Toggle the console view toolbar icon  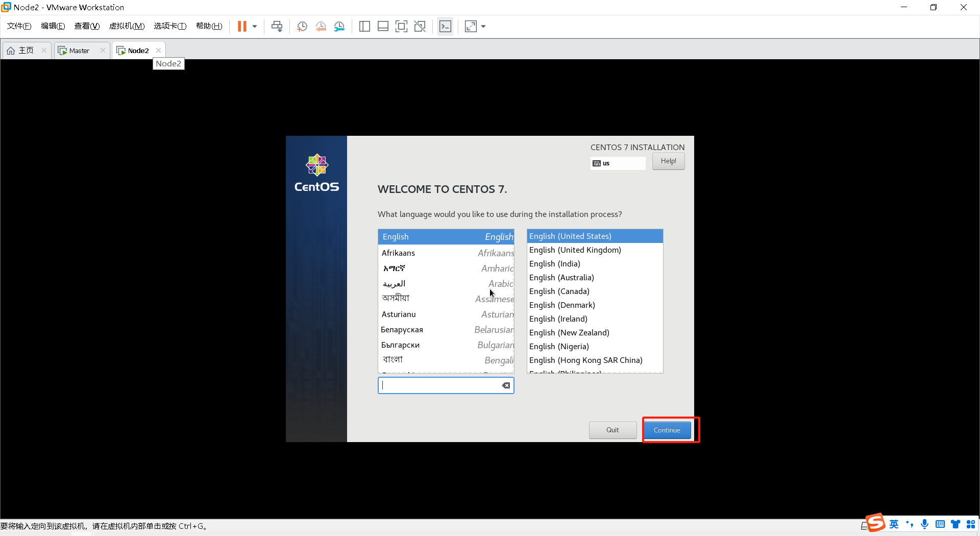click(x=446, y=27)
